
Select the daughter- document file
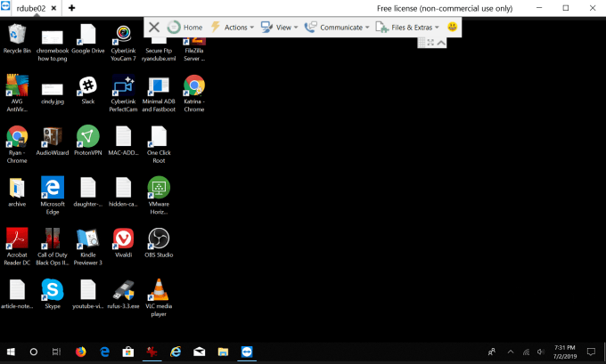pyautogui.click(x=87, y=192)
